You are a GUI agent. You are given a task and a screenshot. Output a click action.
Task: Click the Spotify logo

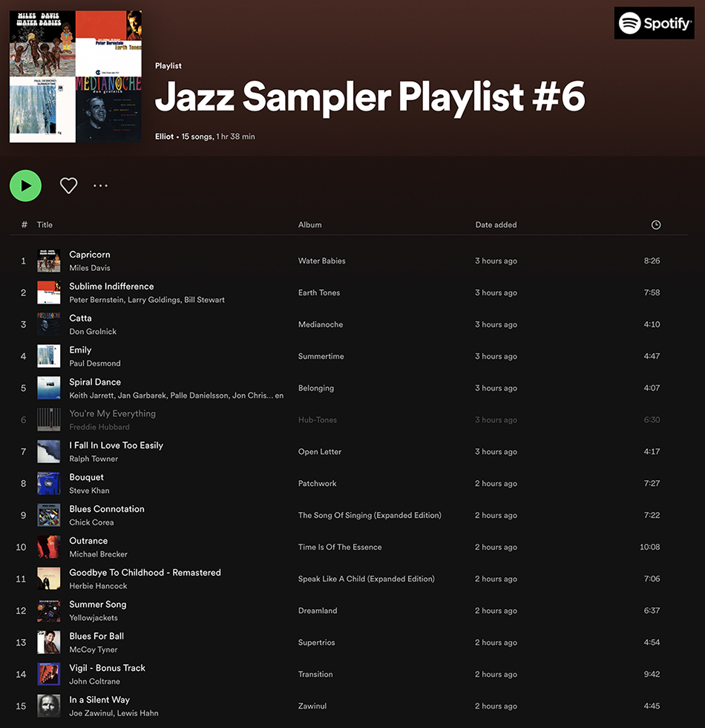coord(654,23)
